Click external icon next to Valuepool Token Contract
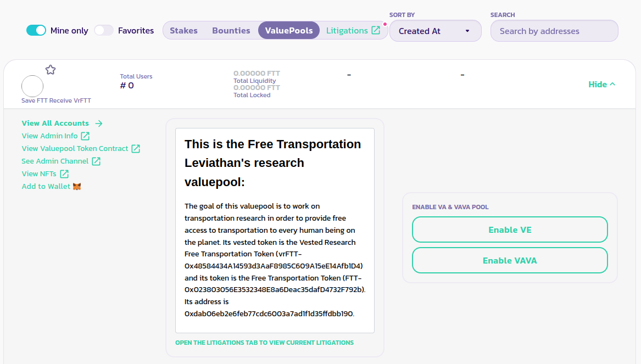The height and width of the screenshot is (364, 641). pos(136,149)
